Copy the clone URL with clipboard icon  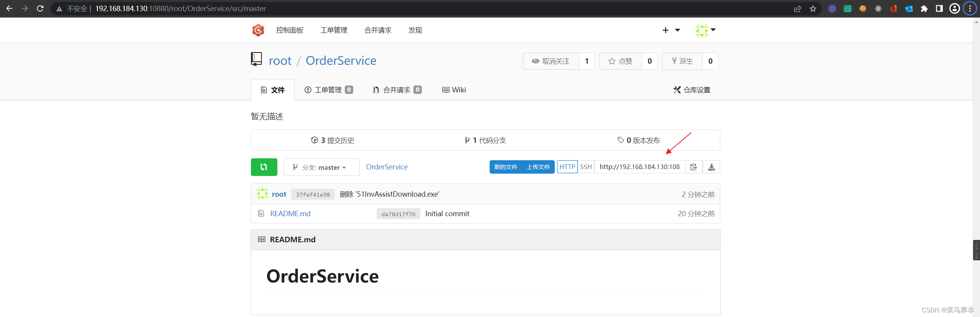693,167
